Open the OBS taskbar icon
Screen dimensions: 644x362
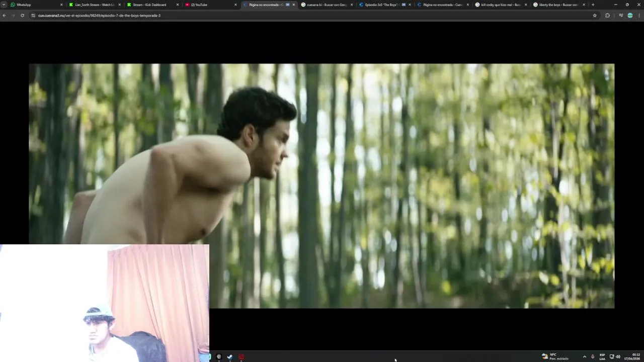[219, 357]
